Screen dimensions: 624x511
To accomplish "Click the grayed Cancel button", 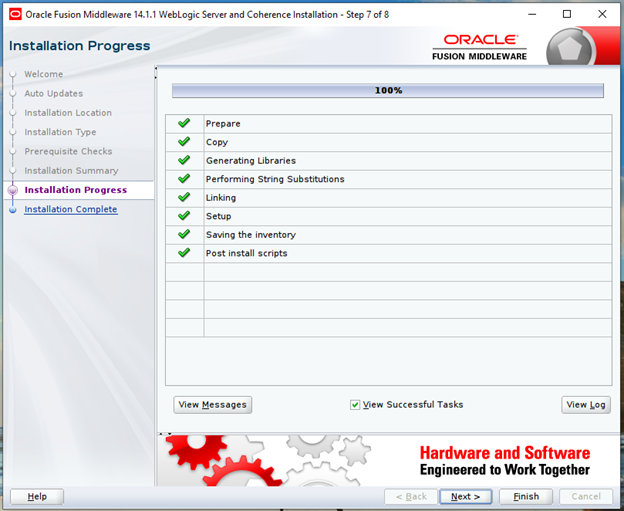I will [586, 497].
